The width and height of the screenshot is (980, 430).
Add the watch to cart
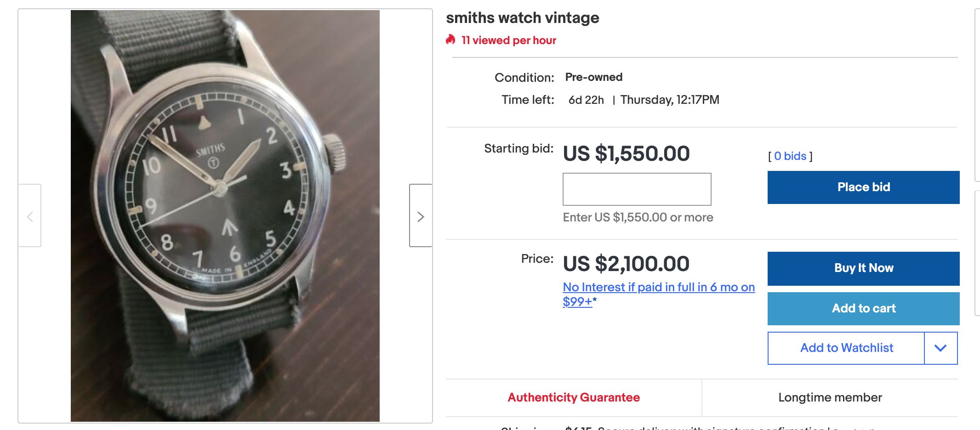(863, 308)
